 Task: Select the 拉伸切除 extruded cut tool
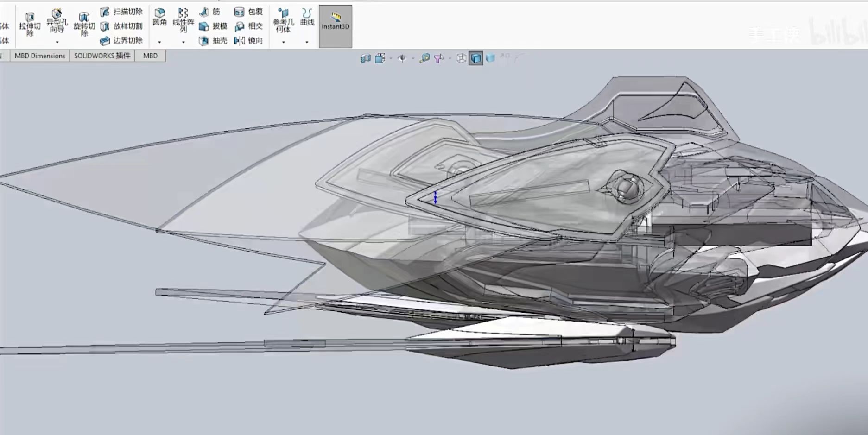click(x=30, y=24)
